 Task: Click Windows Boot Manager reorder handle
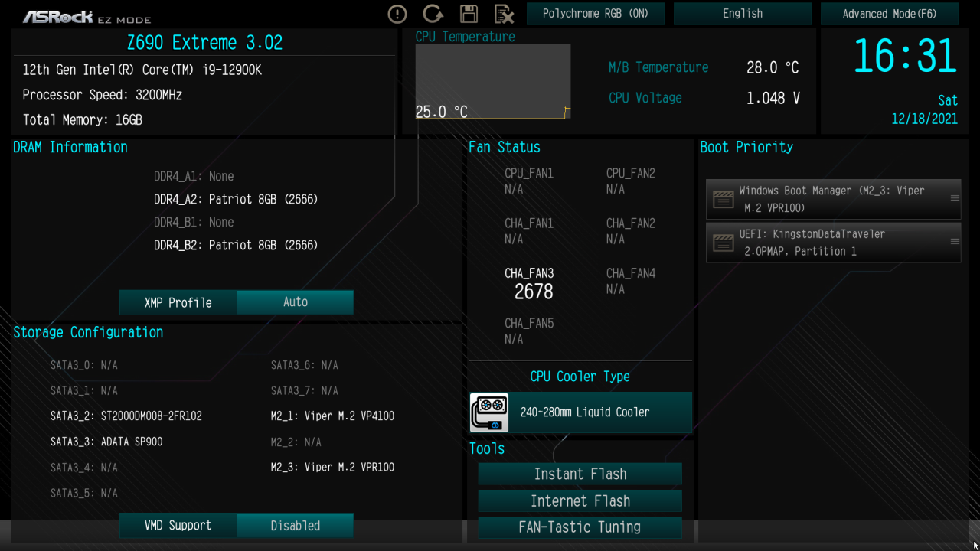955,198
